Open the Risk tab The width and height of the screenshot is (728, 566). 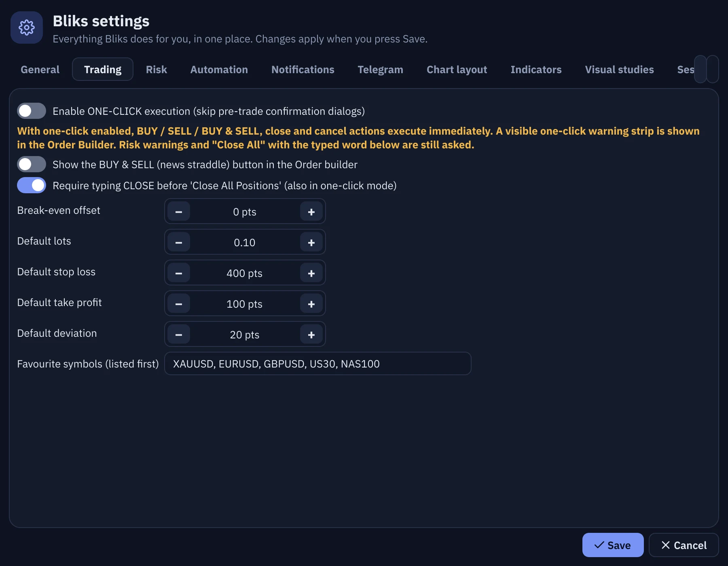(157, 70)
